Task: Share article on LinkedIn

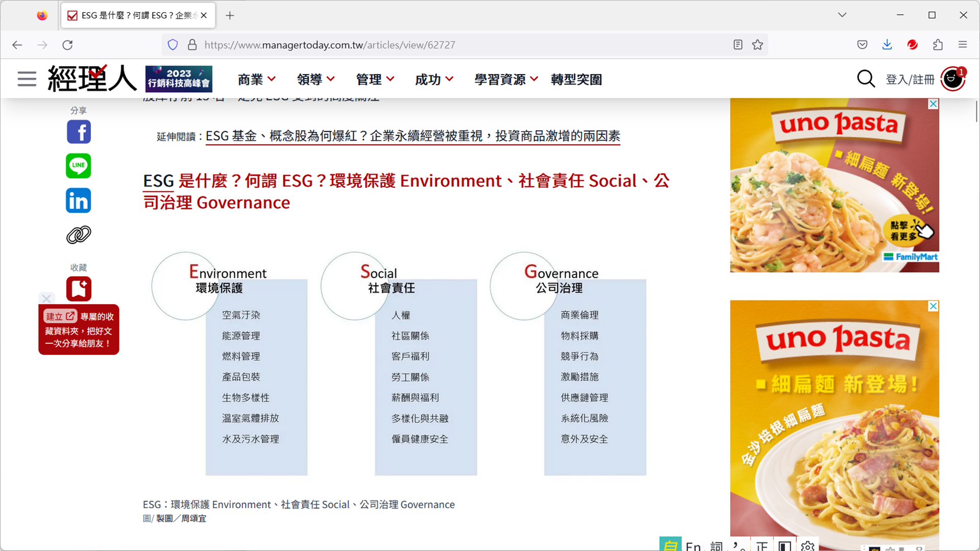Action: (79, 201)
